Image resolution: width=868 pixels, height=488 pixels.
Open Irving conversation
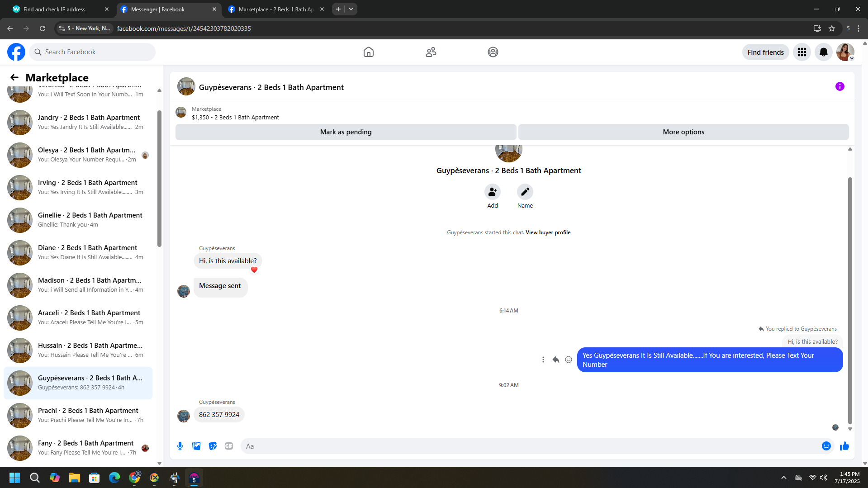(78, 187)
